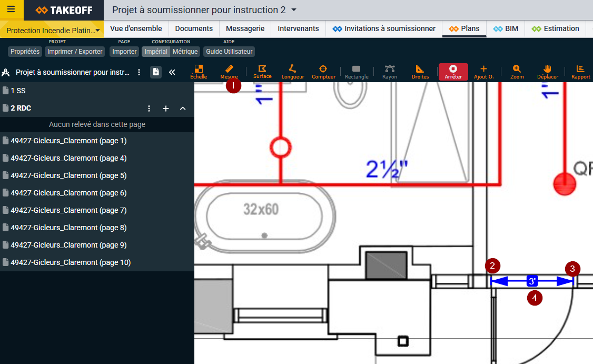Select the Mesure ruler tool
This screenshot has height=364, width=593.
229,72
